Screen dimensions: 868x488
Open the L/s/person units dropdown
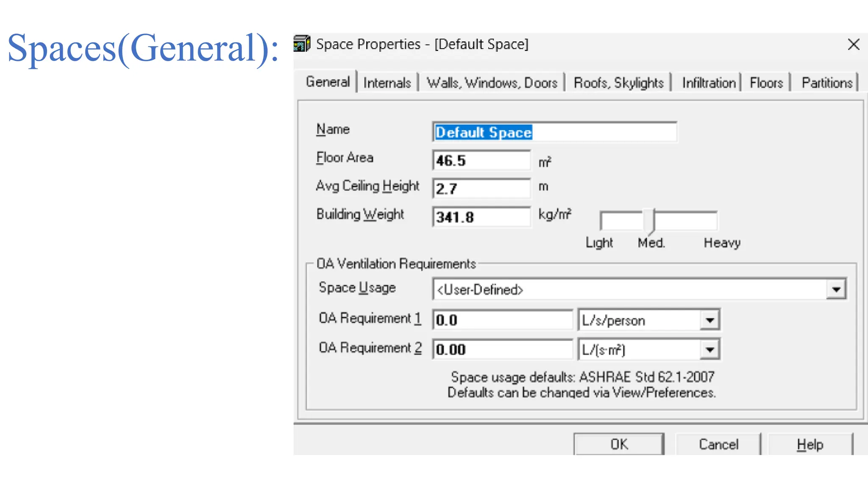(x=710, y=320)
